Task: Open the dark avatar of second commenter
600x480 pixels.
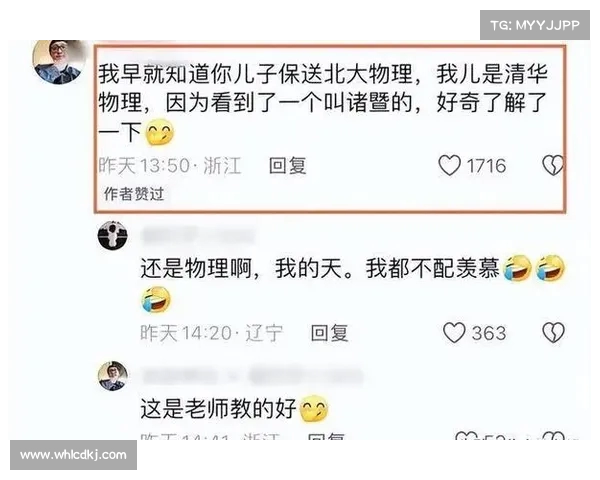Action: point(112,235)
